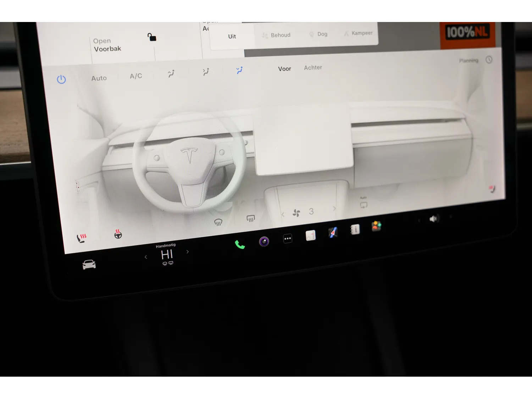Switch to the Achter tab

tap(313, 67)
